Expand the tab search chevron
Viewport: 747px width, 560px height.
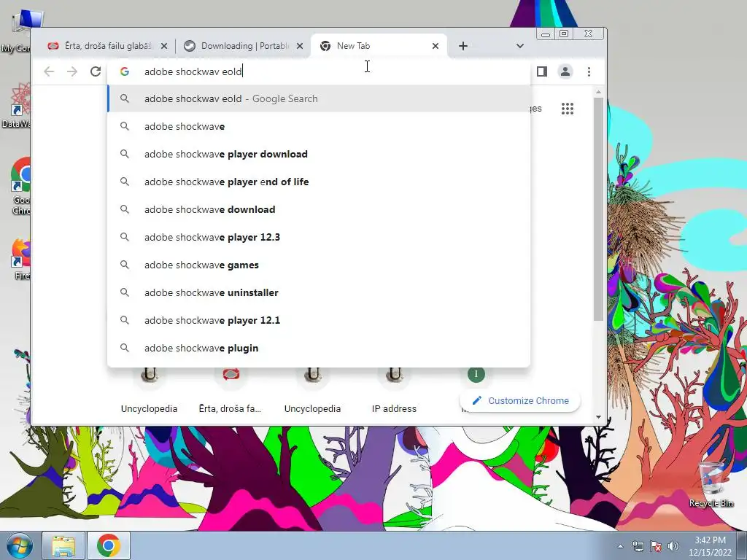[519, 46]
